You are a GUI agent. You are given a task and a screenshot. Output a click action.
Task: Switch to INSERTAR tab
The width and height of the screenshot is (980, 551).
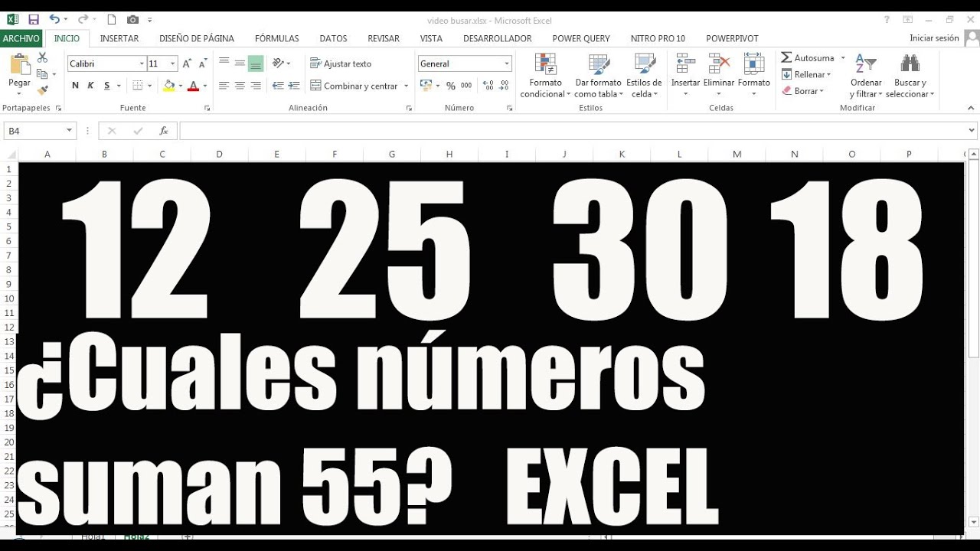click(119, 38)
